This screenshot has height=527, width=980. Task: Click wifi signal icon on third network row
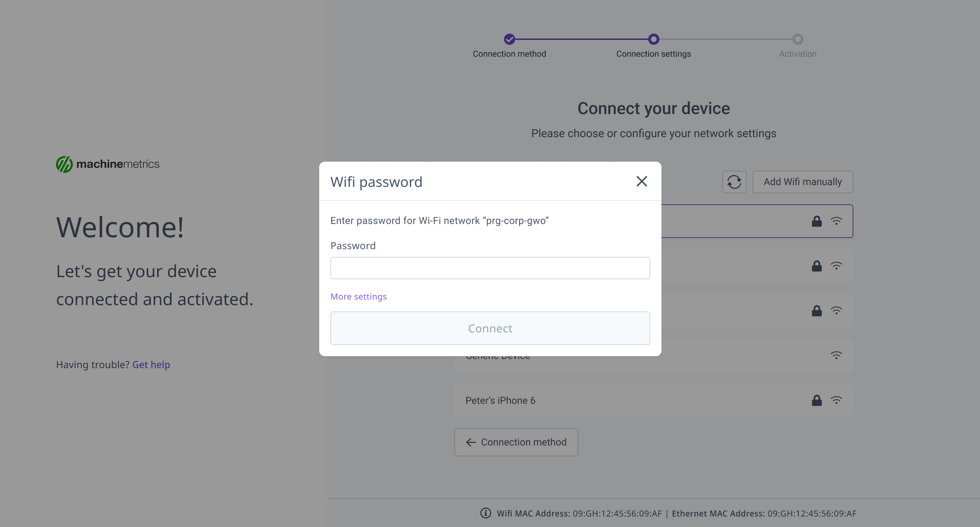pos(836,311)
